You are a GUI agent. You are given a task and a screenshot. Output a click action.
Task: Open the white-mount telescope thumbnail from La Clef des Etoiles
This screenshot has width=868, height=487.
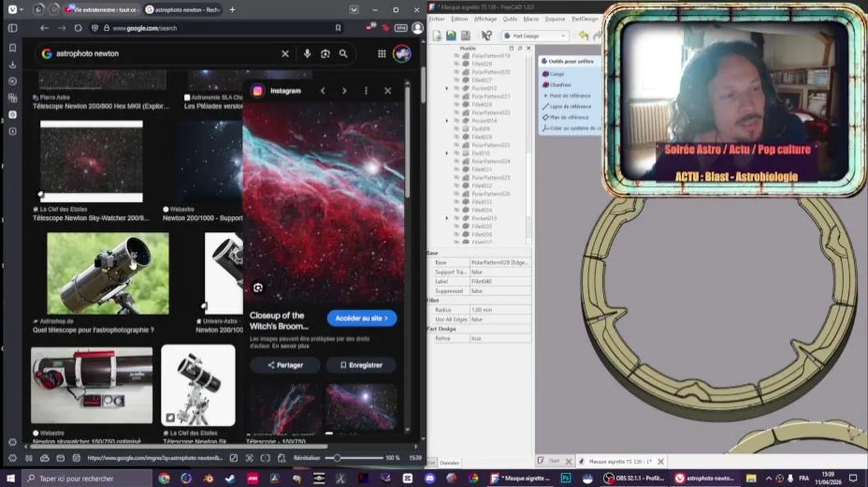(x=198, y=386)
